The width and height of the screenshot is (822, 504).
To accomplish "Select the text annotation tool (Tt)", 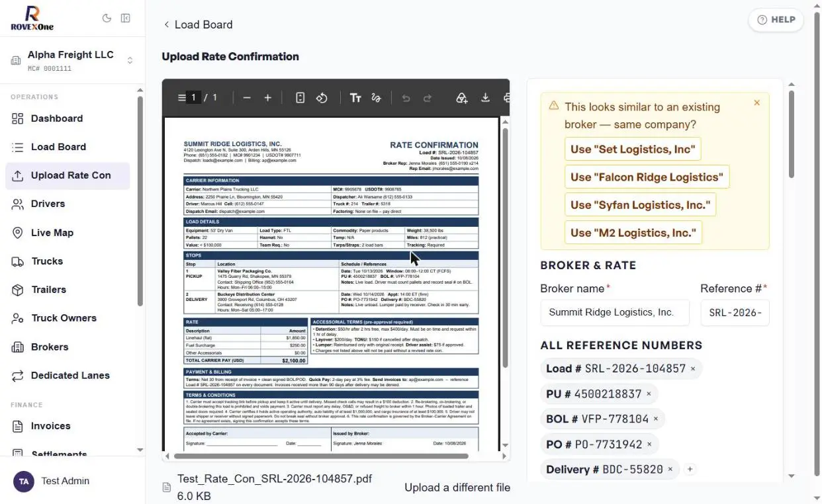I will [x=355, y=98].
